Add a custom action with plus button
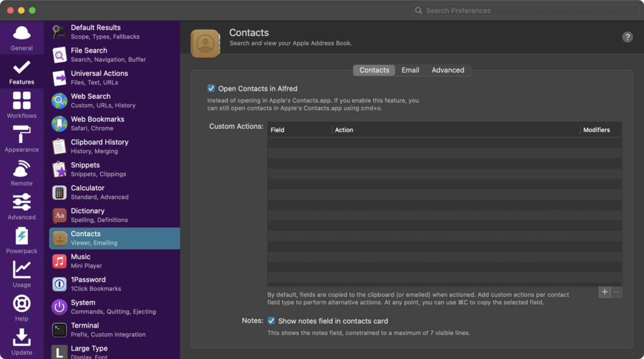Screen dimensions: 644x359 coord(604,292)
